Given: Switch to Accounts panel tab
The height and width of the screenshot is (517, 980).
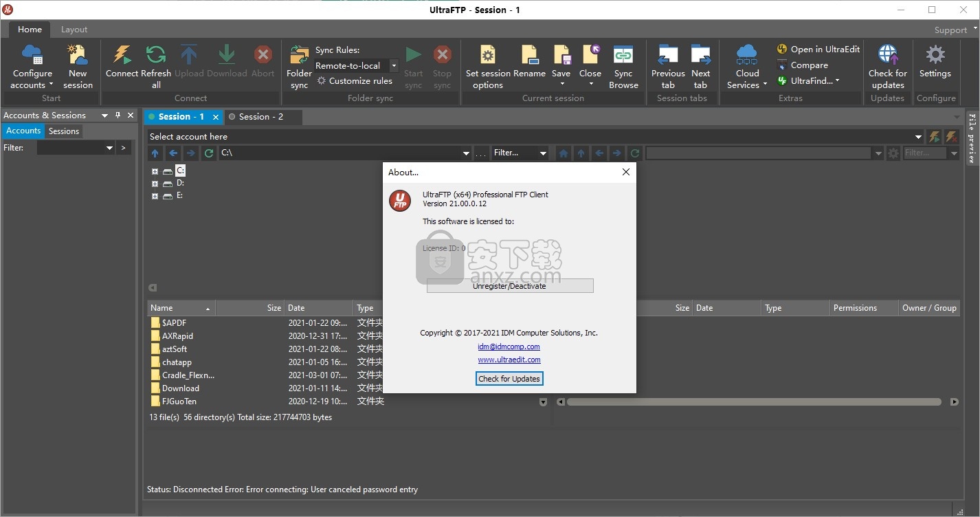Looking at the screenshot, I should [x=23, y=131].
